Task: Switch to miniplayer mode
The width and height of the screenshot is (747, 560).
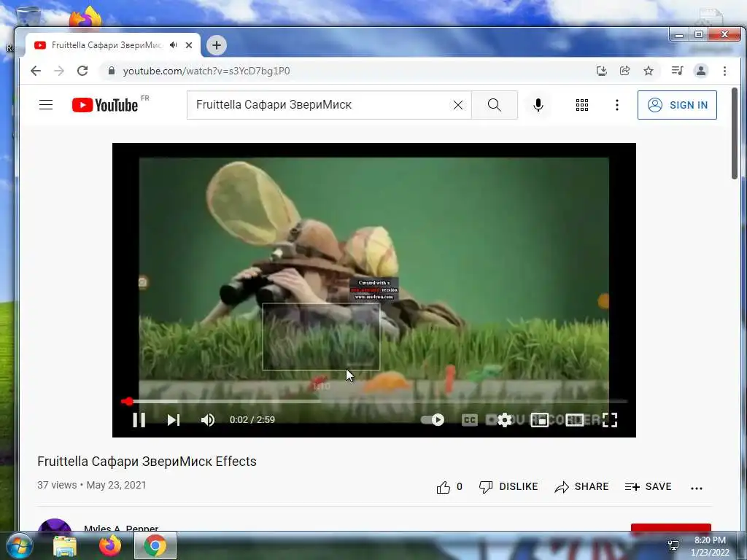Action: [539, 419]
